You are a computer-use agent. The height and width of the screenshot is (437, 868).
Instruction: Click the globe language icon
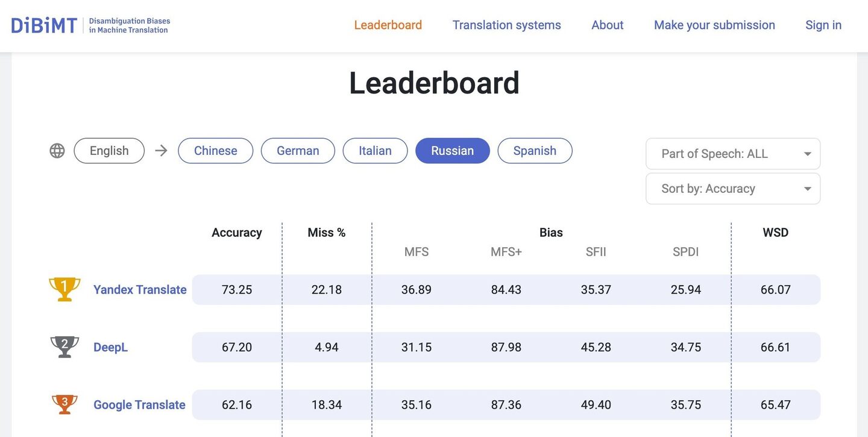pos(57,151)
